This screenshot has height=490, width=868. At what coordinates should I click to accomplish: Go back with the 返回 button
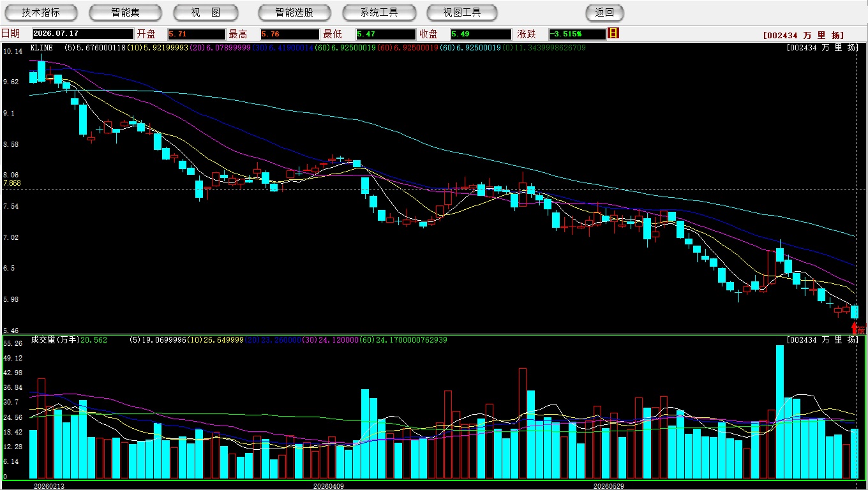pos(604,13)
